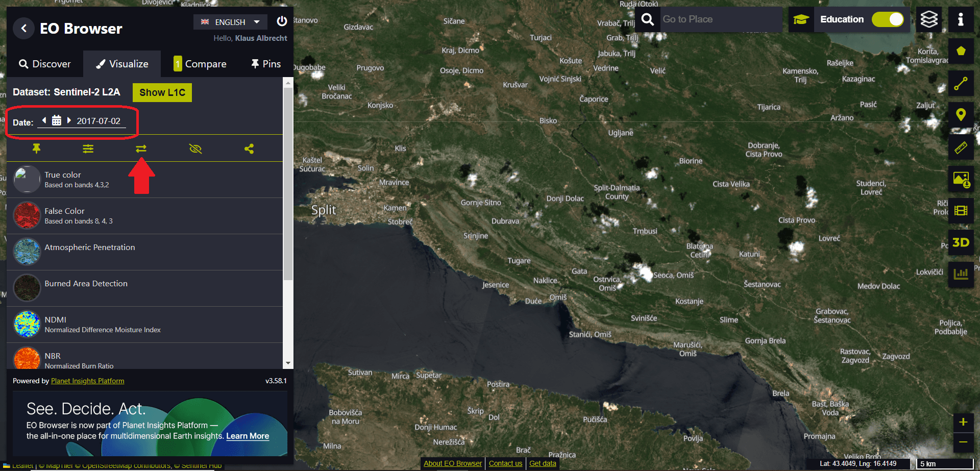
Task: Open the layers stack icon
Action: point(928,19)
